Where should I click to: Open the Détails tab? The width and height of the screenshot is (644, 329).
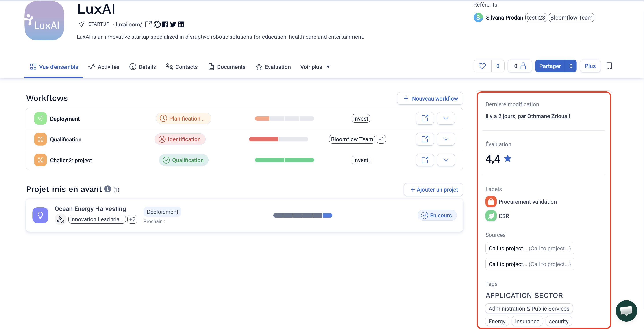[142, 67]
